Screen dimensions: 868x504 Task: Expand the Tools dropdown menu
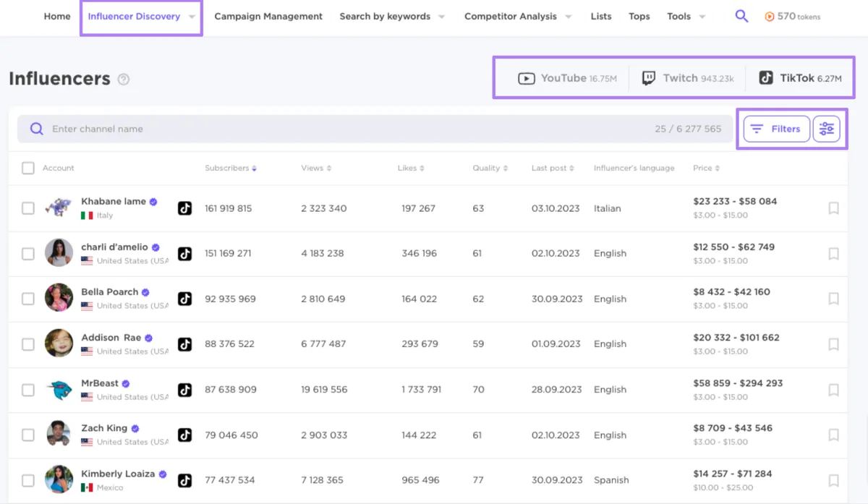pos(702,17)
